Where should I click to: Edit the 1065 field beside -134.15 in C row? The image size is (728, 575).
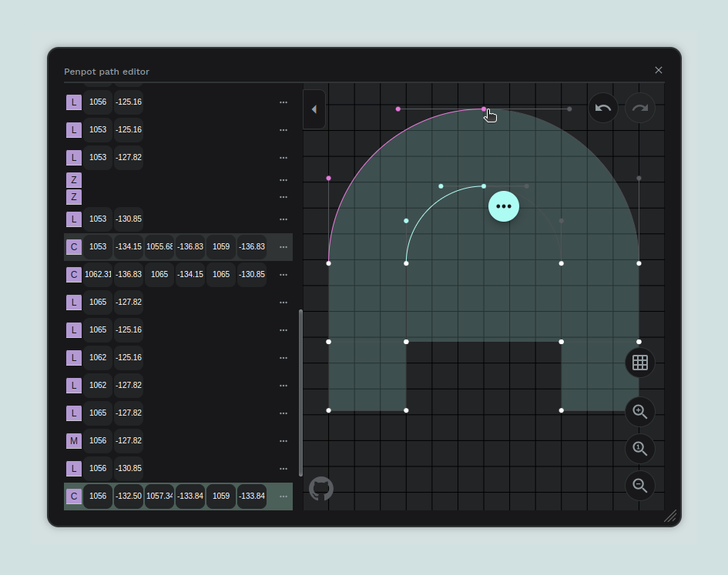pyautogui.click(x=159, y=275)
